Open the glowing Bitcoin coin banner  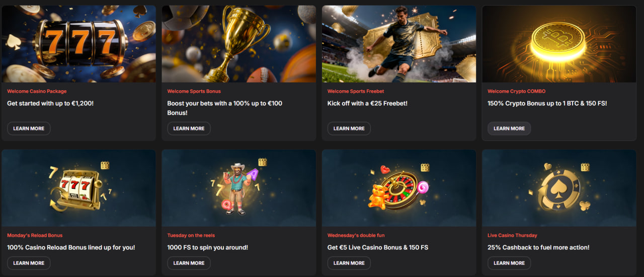559,44
